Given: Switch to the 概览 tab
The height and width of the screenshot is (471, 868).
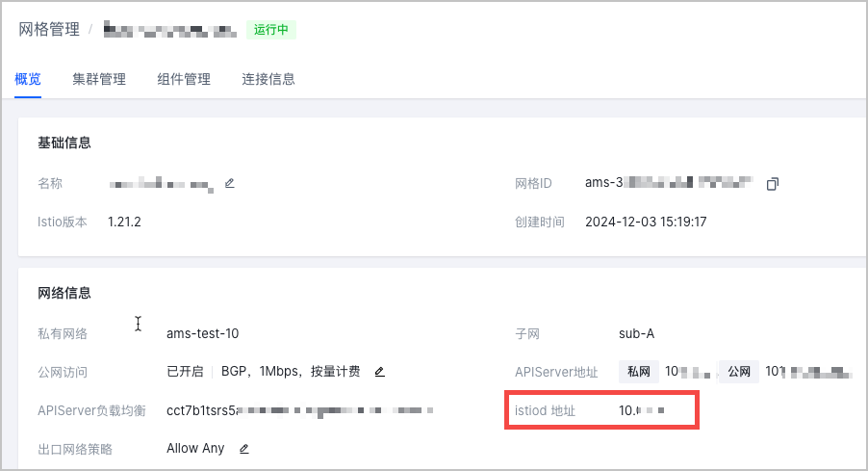Looking at the screenshot, I should coord(28,79).
